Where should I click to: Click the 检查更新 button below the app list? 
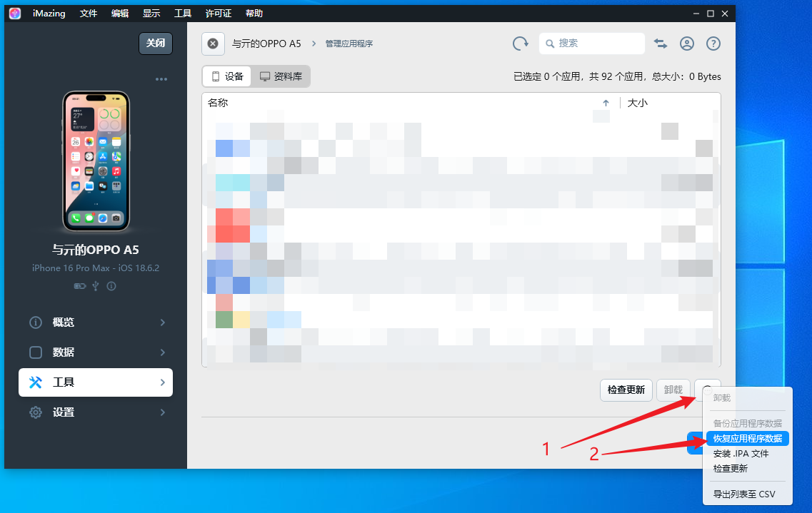click(x=626, y=390)
